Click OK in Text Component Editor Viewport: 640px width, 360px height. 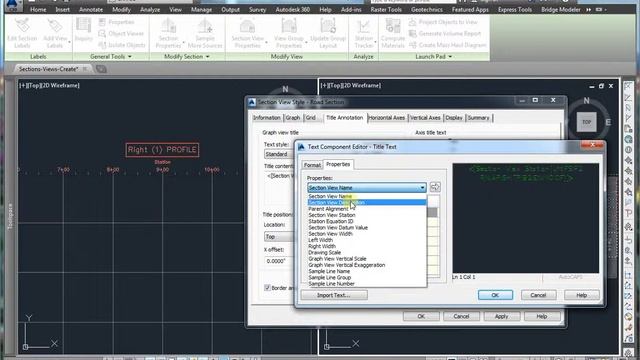pyautogui.click(x=495, y=295)
